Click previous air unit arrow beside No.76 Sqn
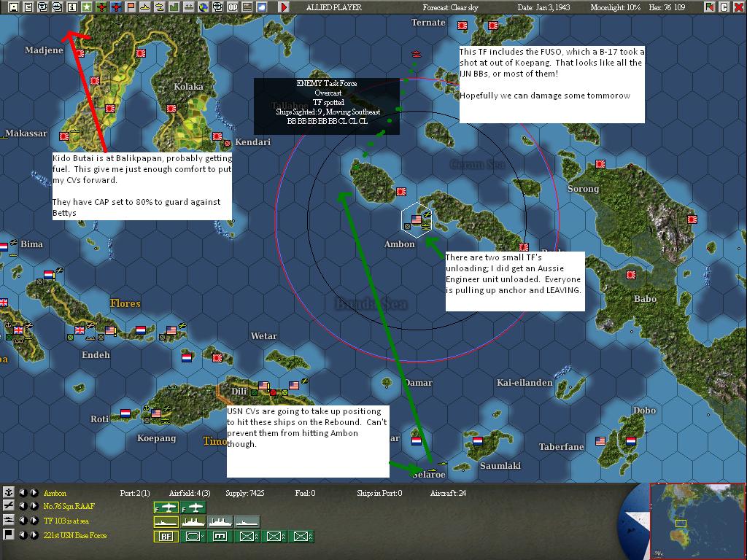 tap(23, 506)
